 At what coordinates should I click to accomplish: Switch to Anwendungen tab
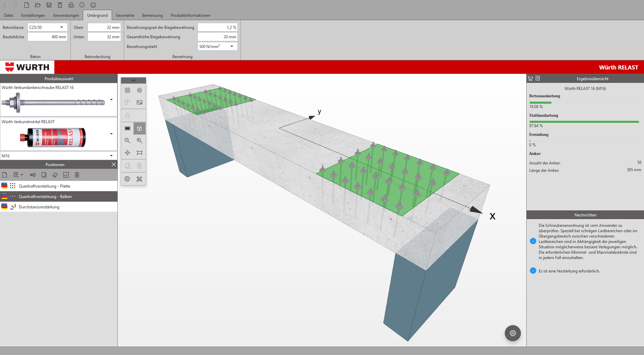66,15
